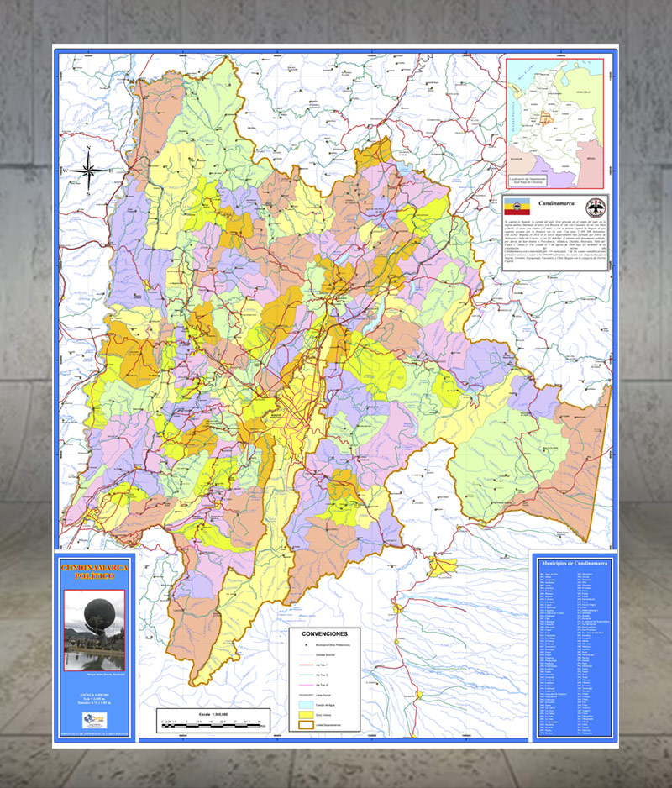This screenshot has width=672, height=788.
Task: Click the municipality index list in the blue panel
Action: [x=573, y=652]
